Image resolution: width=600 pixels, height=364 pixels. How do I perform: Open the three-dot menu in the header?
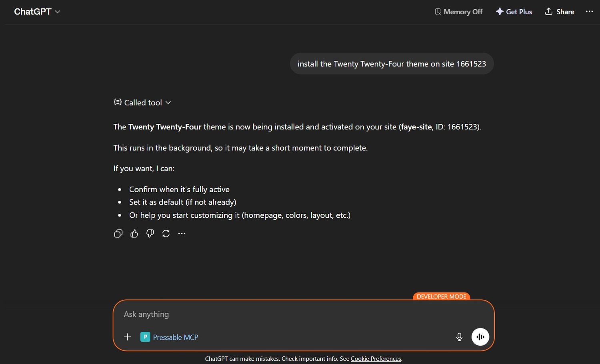[589, 12]
